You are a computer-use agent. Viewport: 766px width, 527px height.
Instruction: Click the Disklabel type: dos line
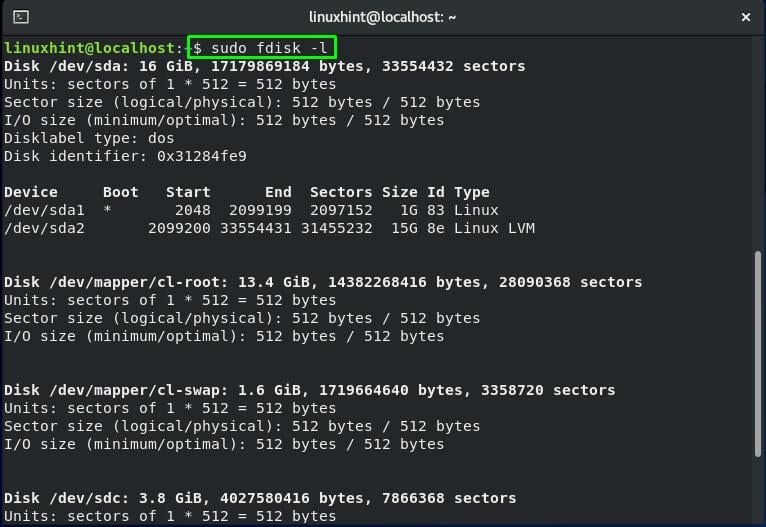point(89,138)
